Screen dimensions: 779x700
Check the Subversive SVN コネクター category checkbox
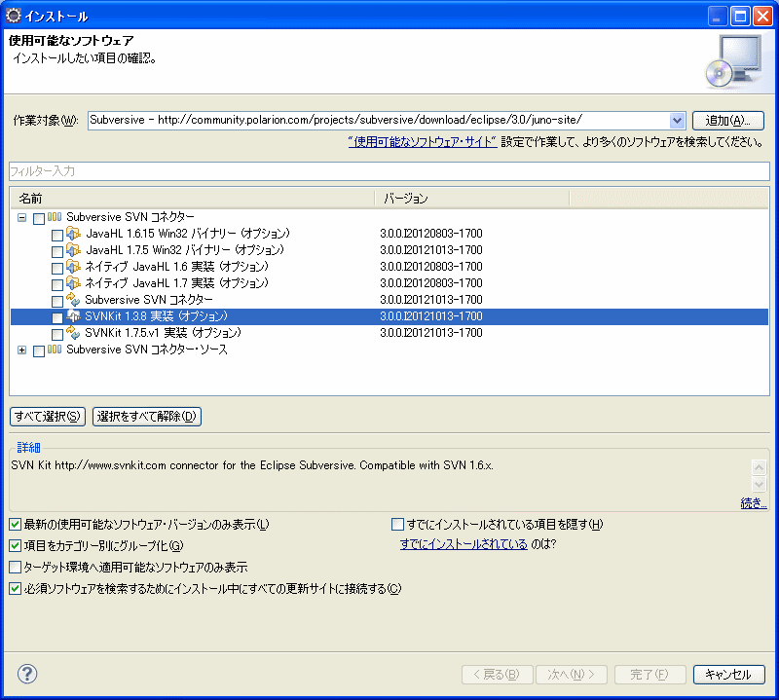[x=39, y=219]
